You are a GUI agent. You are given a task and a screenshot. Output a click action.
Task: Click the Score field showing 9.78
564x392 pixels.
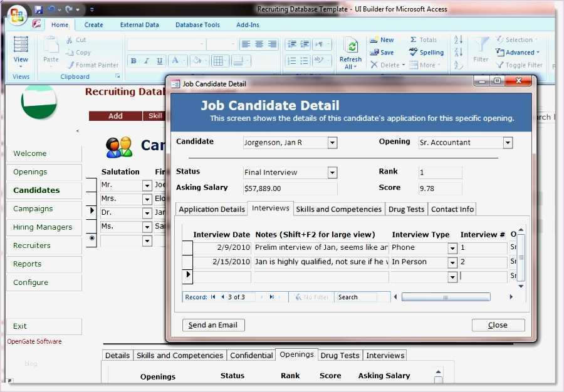coord(441,188)
